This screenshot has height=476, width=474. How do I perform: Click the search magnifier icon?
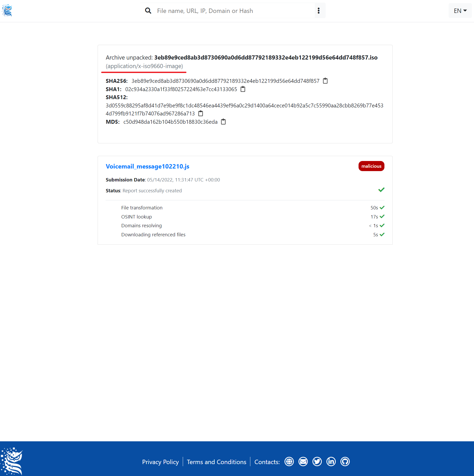148,11
